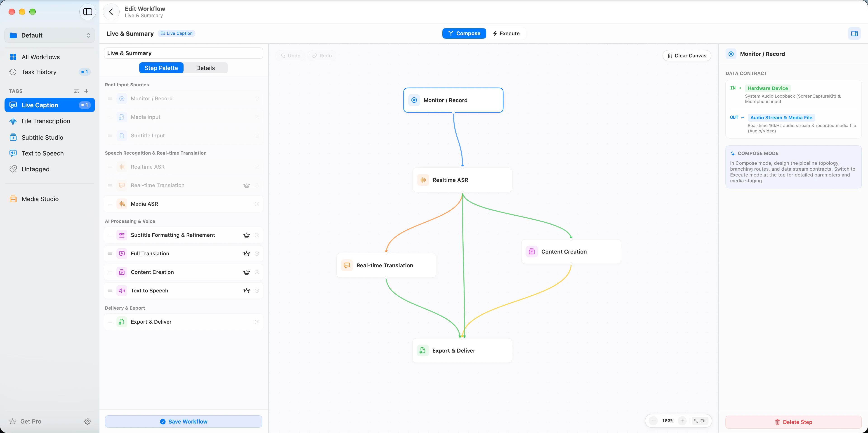Open the Details tab
Image resolution: width=868 pixels, height=433 pixels.
click(x=205, y=68)
